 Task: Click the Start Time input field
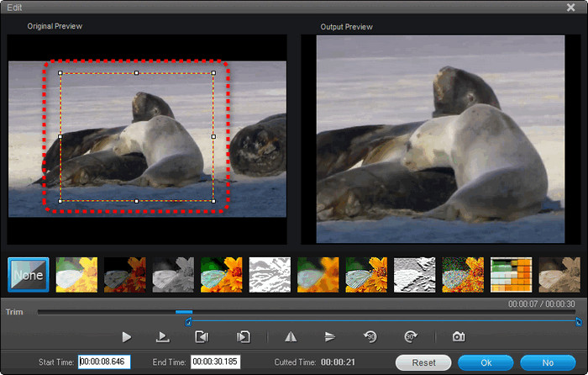(x=105, y=362)
